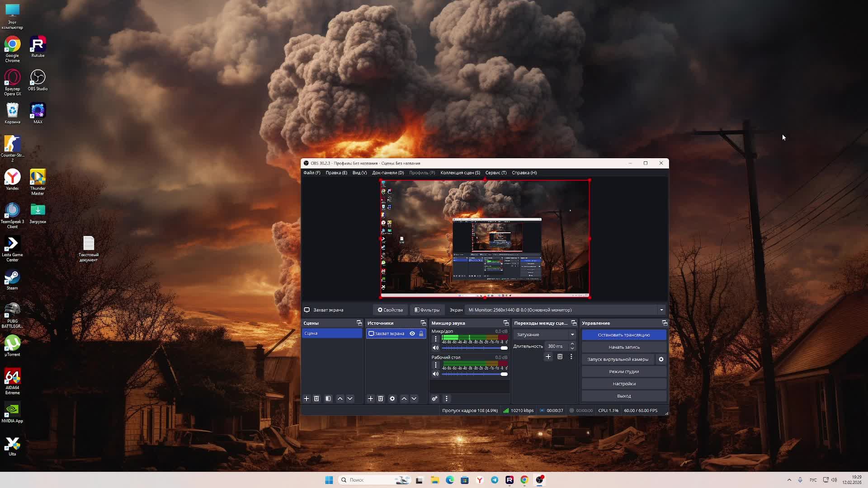This screenshot has width=868, height=488.
Task: Delete selected scene with trash icon
Action: click(316, 399)
